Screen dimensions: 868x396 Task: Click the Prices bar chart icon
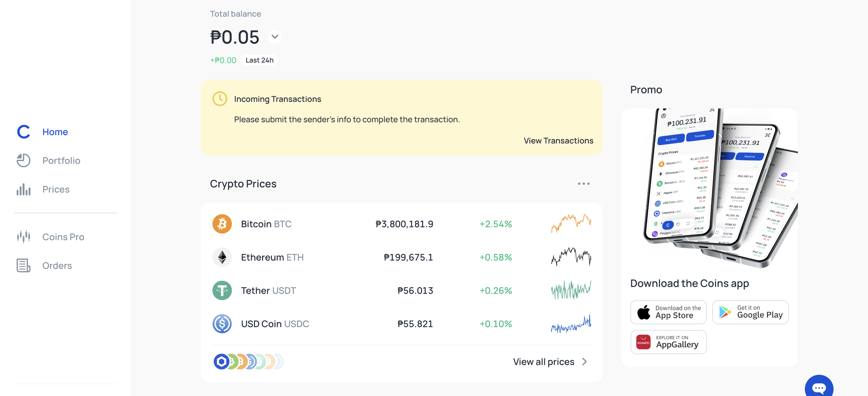click(24, 189)
